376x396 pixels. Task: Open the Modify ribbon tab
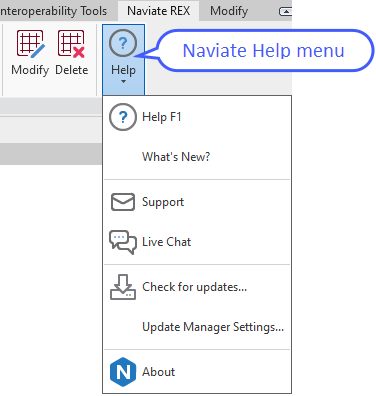(229, 11)
